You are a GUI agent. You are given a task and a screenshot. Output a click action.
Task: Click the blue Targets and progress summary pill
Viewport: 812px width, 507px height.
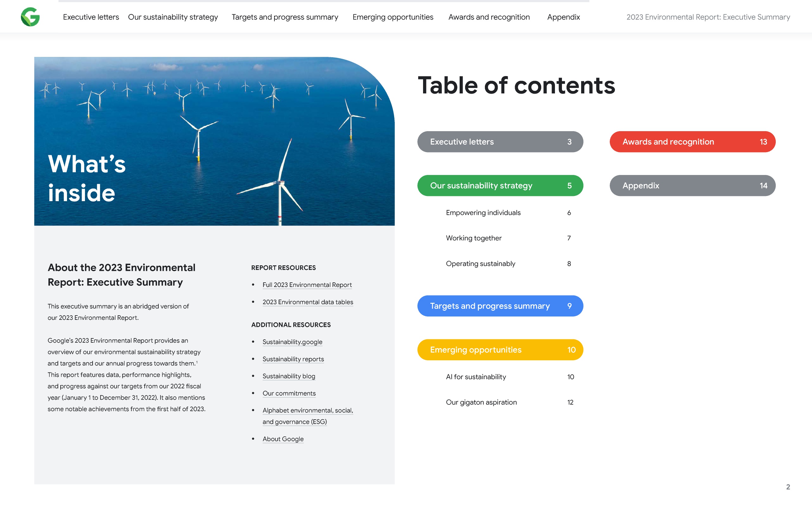point(500,306)
